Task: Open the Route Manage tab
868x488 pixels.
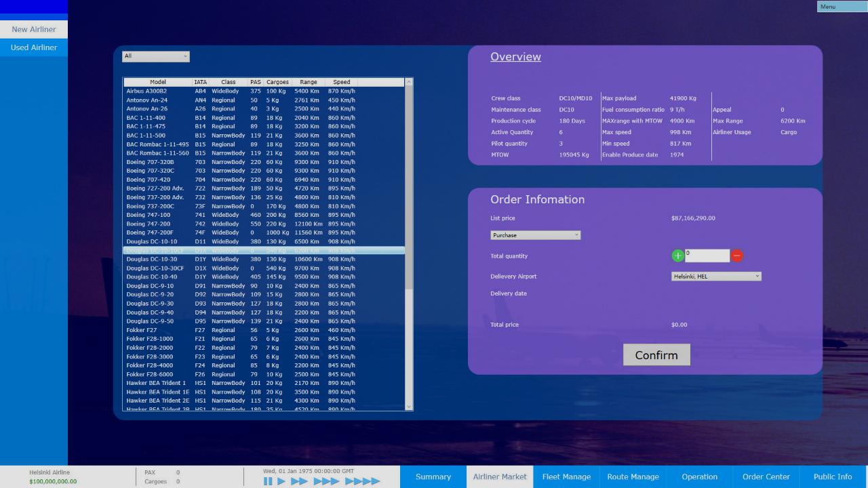Action: pos(633,476)
